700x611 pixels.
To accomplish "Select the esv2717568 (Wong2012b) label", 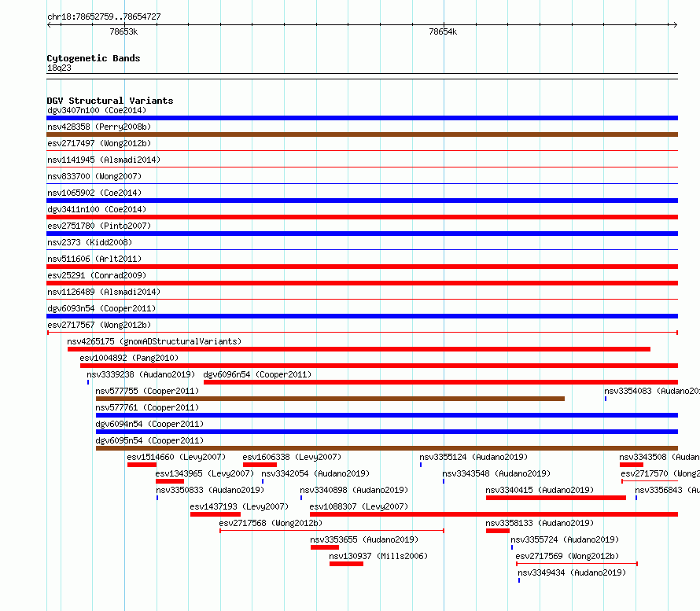I will [x=271, y=523].
